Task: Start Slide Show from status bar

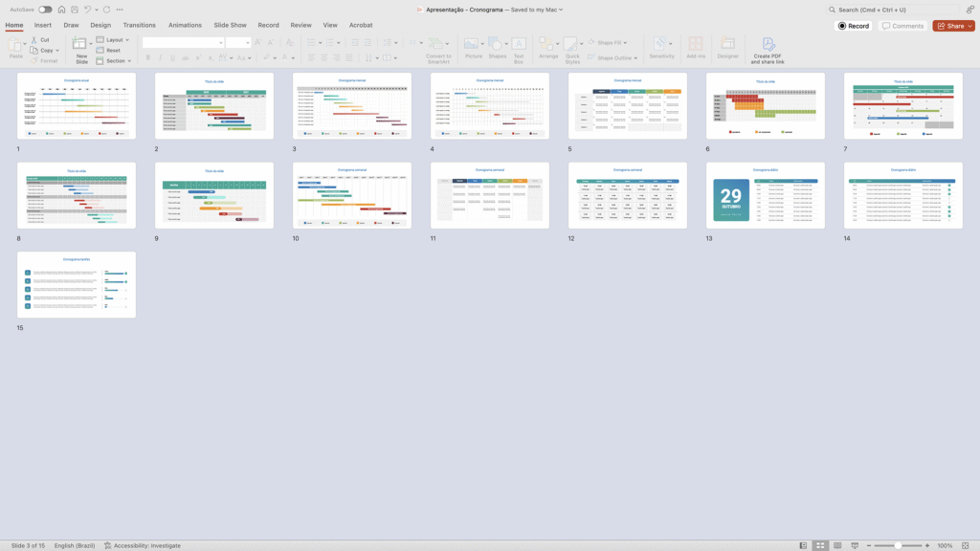Action: pyautogui.click(x=855, y=545)
